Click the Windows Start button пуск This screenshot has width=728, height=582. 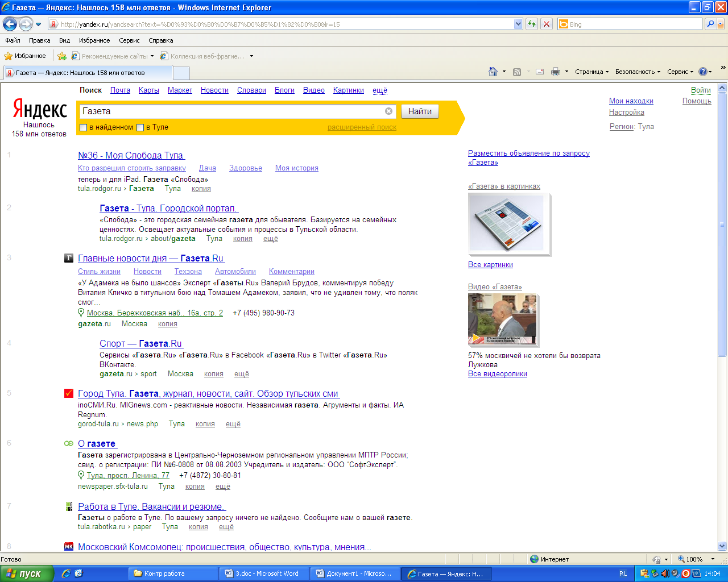pyautogui.click(x=26, y=573)
